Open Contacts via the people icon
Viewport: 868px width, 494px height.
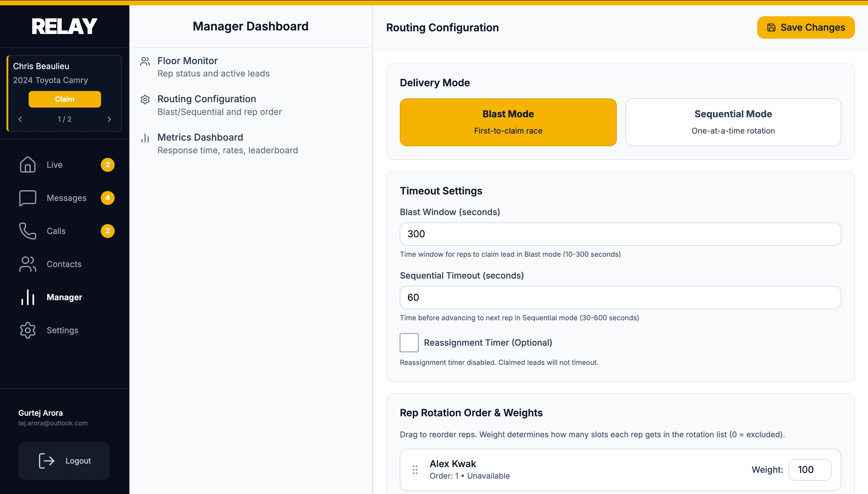tap(27, 264)
